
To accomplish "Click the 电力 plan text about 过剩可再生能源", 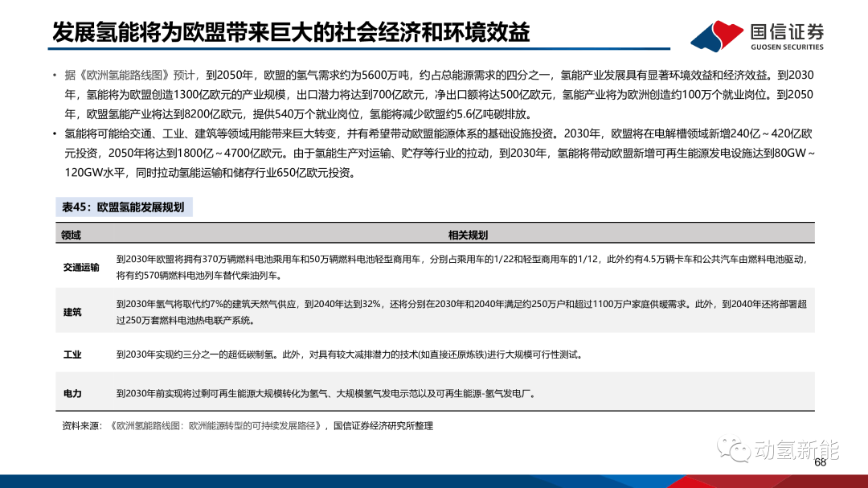I will 326,394.
